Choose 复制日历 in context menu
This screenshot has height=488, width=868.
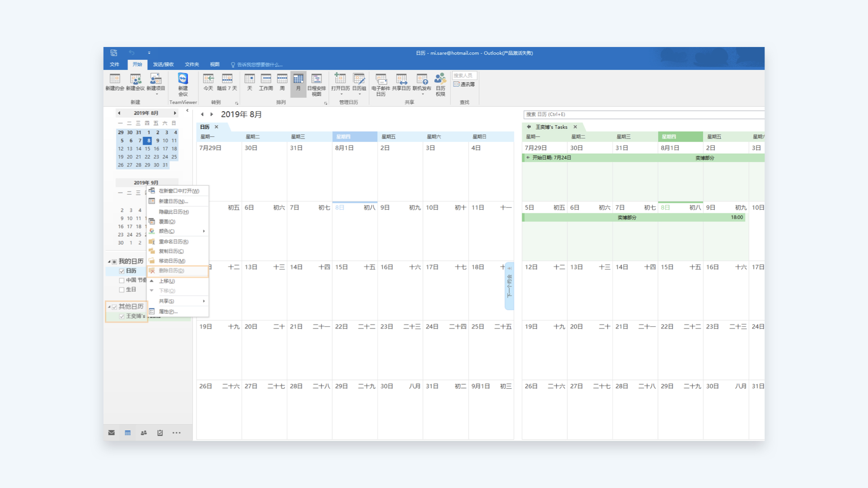point(178,251)
